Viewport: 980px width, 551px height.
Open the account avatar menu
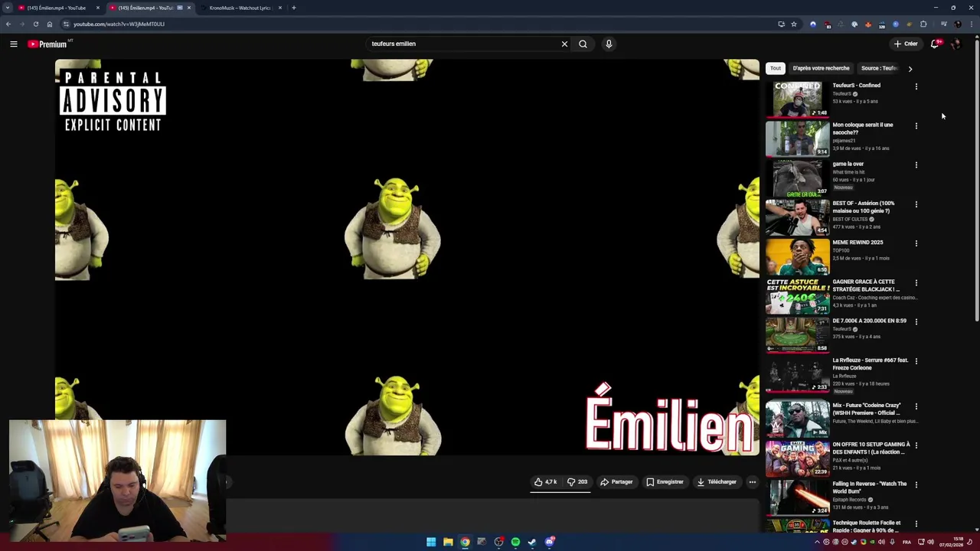[x=955, y=44]
